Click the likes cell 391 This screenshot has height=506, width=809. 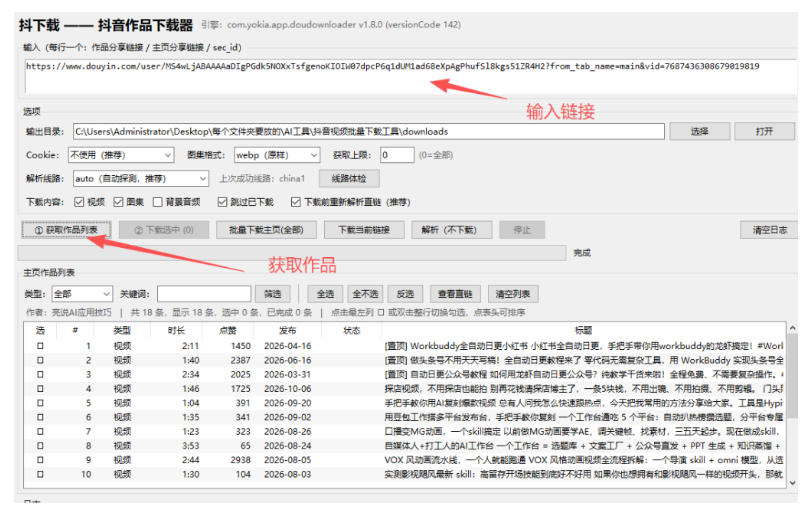pyautogui.click(x=243, y=403)
